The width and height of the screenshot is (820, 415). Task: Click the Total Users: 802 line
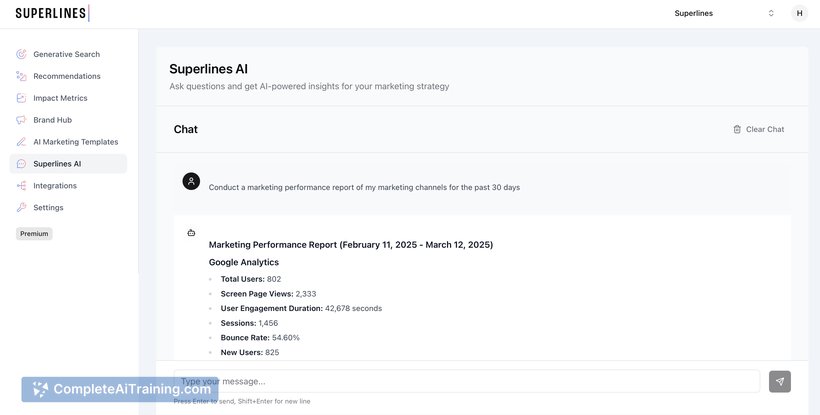tap(250, 279)
